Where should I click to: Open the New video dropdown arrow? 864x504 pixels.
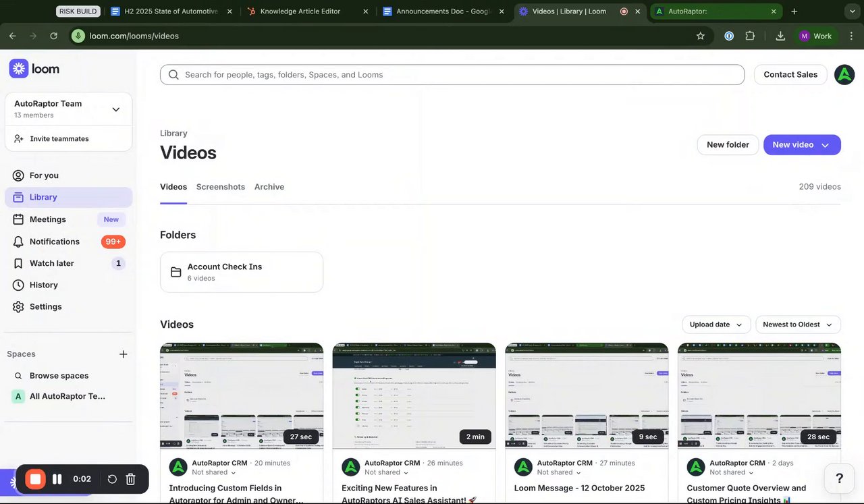pyautogui.click(x=825, y=145)
